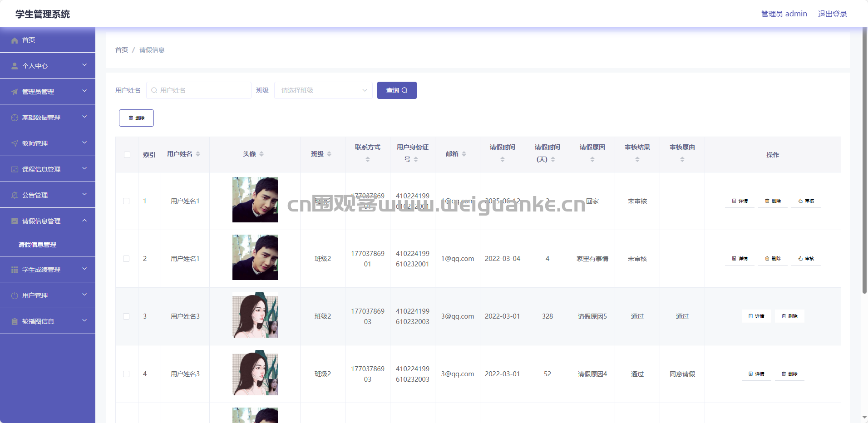The height and width of the screenshot is (423, 868).
Task: Click 删除 for row 1
Action: click(x=773, y=201)
